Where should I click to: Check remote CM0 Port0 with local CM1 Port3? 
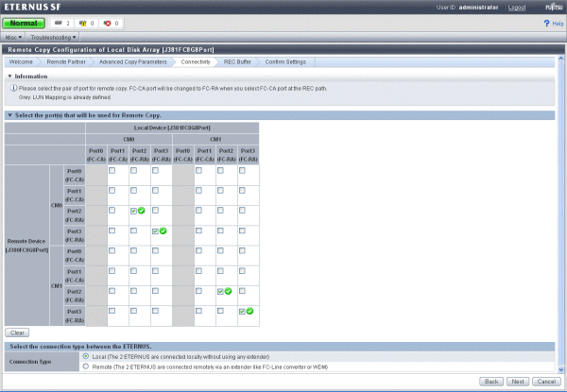(242, 171)
